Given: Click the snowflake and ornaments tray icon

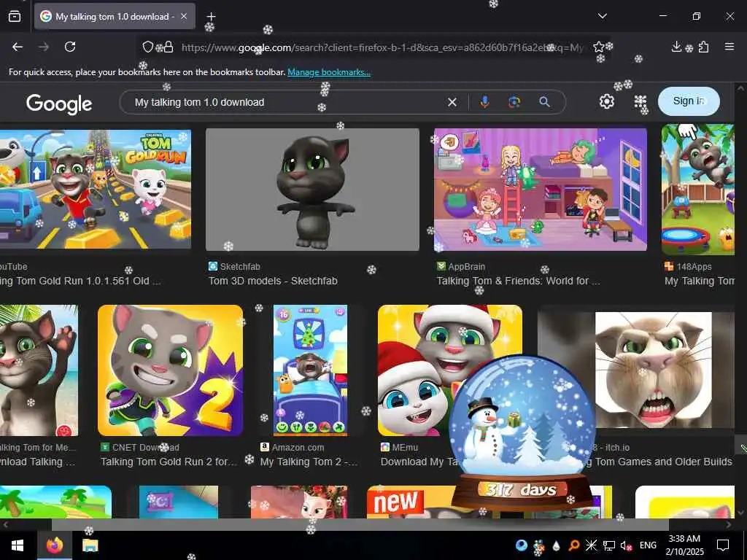Looking at the screenshot, I should (x=539, y=546).
